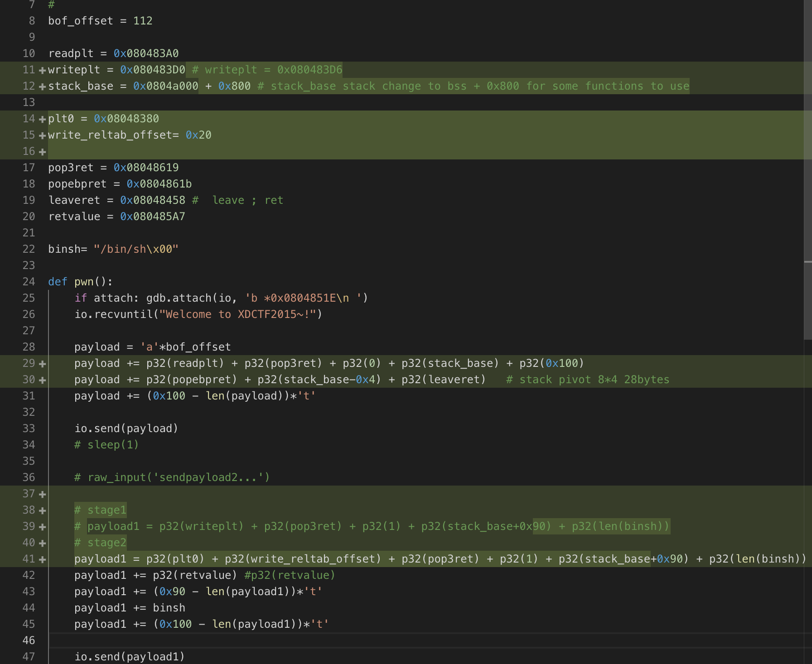The image size is (812, 664).
Task: Click the stack_base value 0x0804a000
Action: [x=166, y=86]
